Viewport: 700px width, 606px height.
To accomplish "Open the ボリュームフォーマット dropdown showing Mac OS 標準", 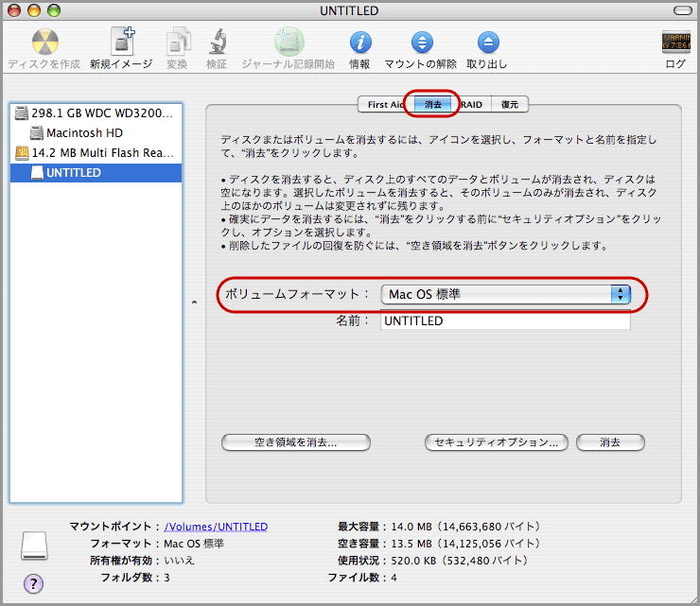I will [506, 295].
